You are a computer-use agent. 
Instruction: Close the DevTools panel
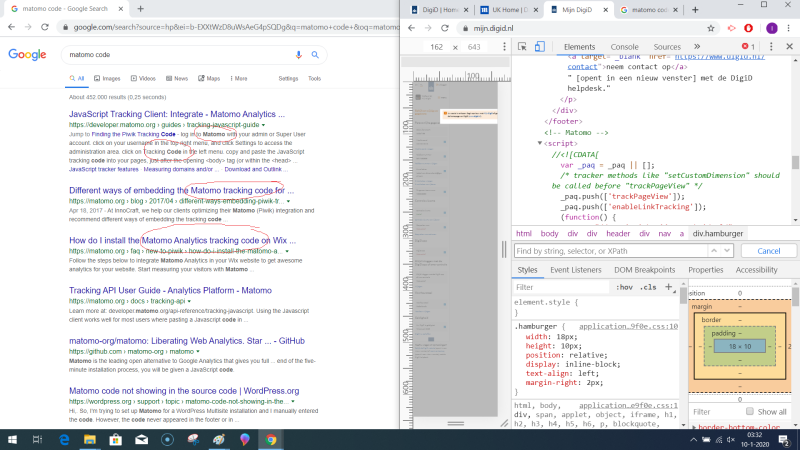point(787,47)
